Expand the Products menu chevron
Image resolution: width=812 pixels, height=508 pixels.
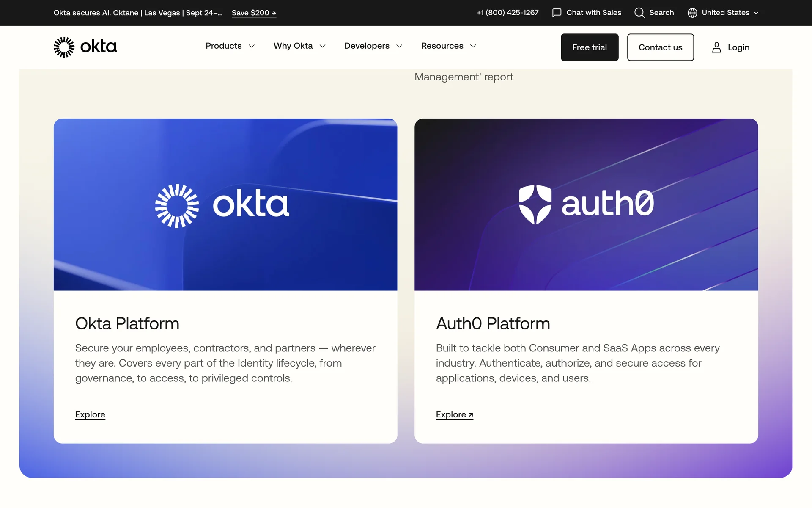pos(252,46)
